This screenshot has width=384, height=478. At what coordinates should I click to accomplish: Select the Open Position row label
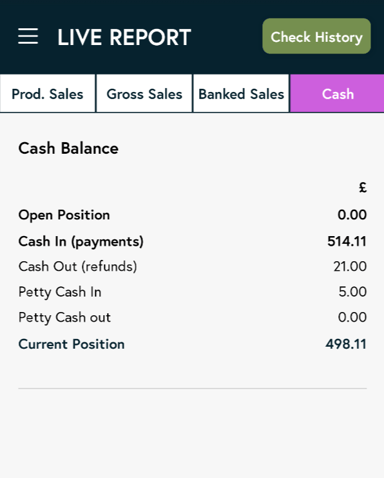click(x=64, y=215)
